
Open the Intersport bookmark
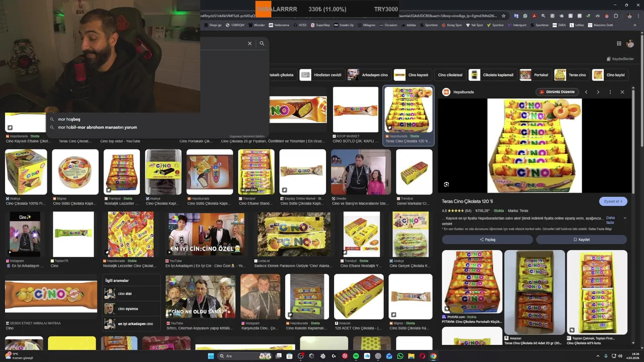(x=517, y=25)
